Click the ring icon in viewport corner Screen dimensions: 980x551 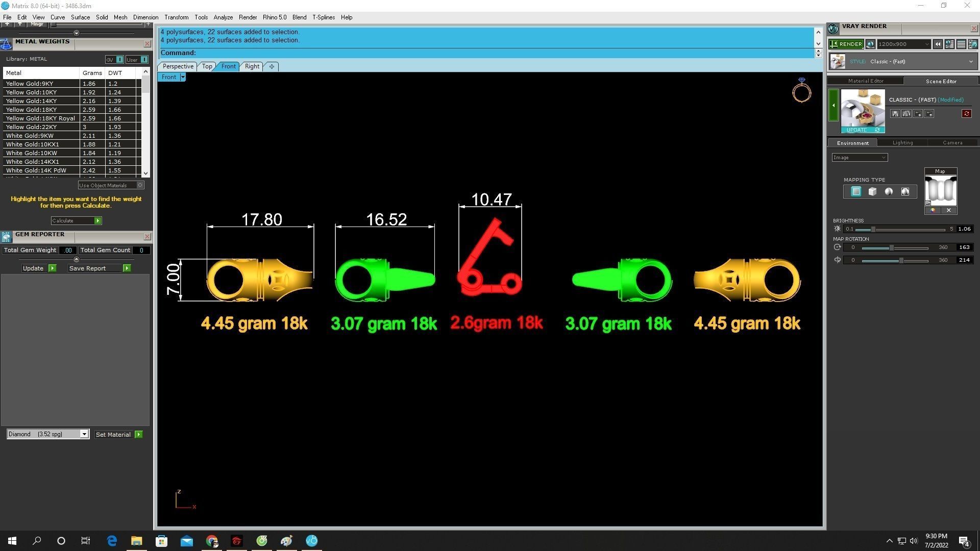(x=801, y=91)
